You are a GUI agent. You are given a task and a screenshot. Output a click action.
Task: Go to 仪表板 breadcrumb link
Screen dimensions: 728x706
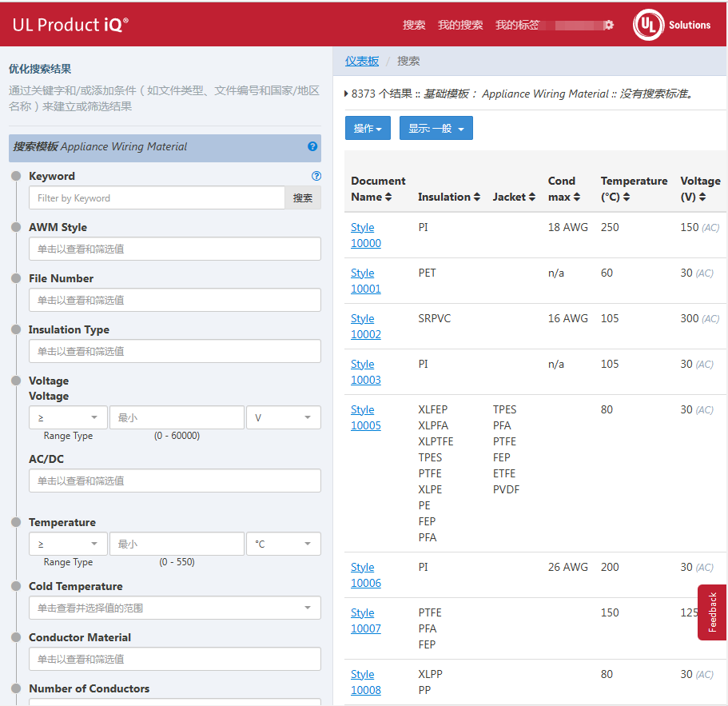tap(362, 61)
